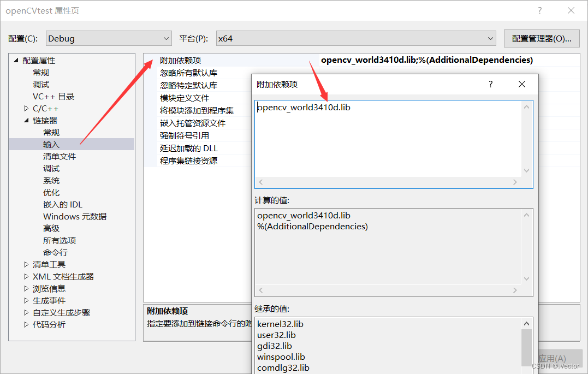Click the up scroll arrow in the dependencies edit box
Image resolution: width=588 pixels, height=374 pixels.
pyautogui.click(x=526, y=106)
